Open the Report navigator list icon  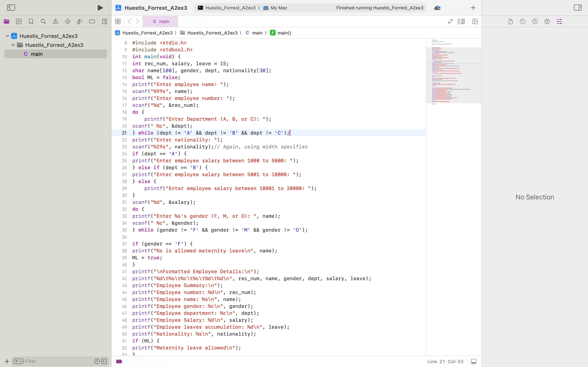point(105,21)
